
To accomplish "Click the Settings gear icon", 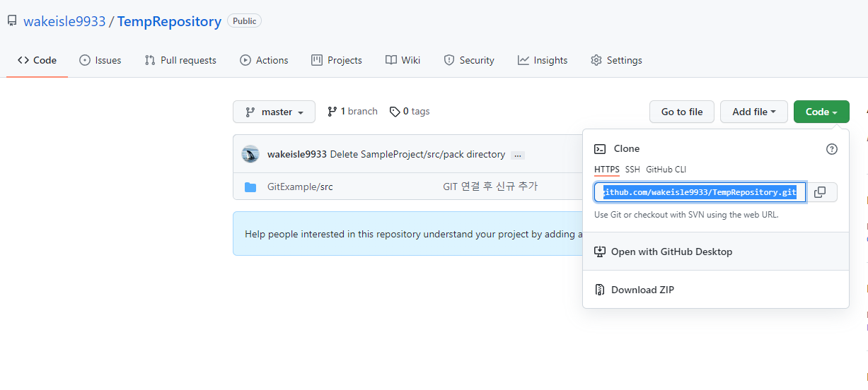I will [596, 60].
